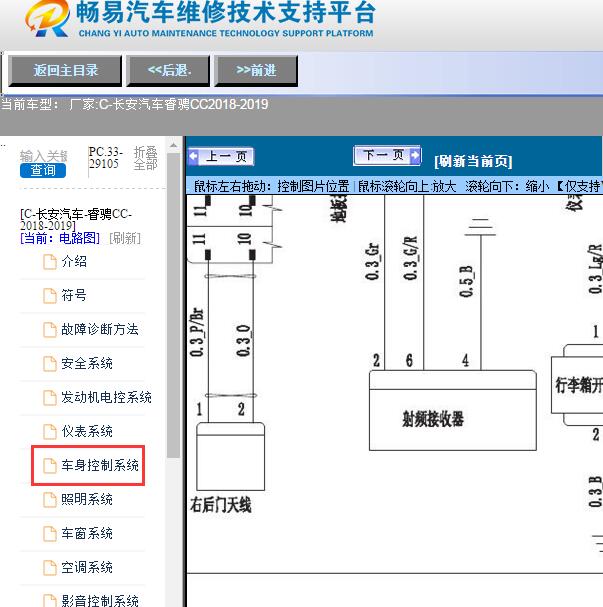Click the PC:33-29105 text

[x=105, y=158]
